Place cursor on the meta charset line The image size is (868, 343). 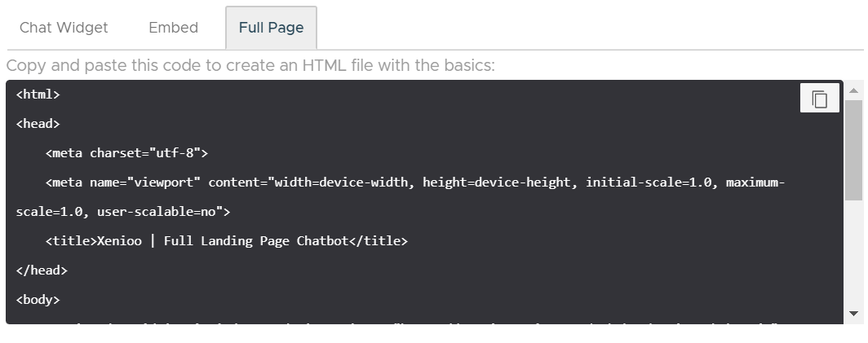coord(126,153)
